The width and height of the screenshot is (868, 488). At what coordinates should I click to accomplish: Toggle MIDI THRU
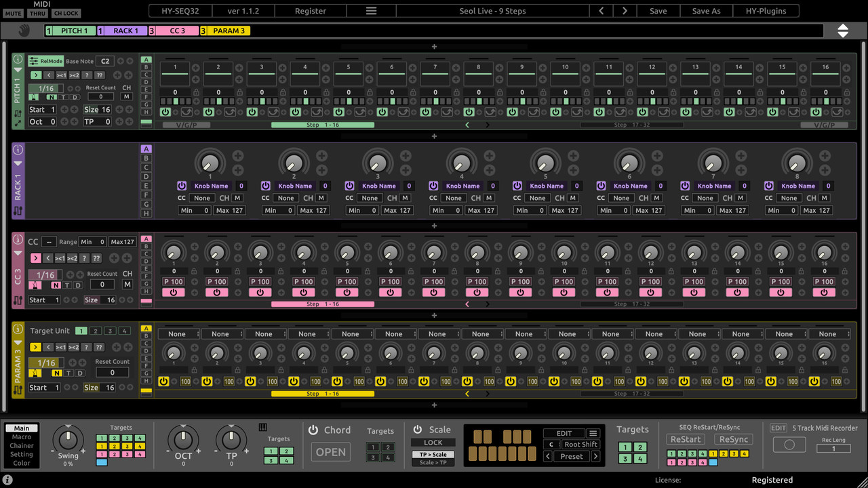37,14
